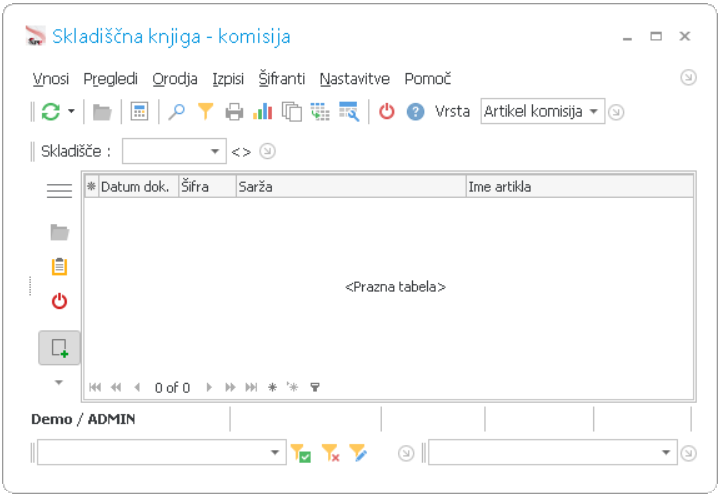Click menu bar options arrow icon
This screenshot has height=497, width=721.
pos(688,77)
